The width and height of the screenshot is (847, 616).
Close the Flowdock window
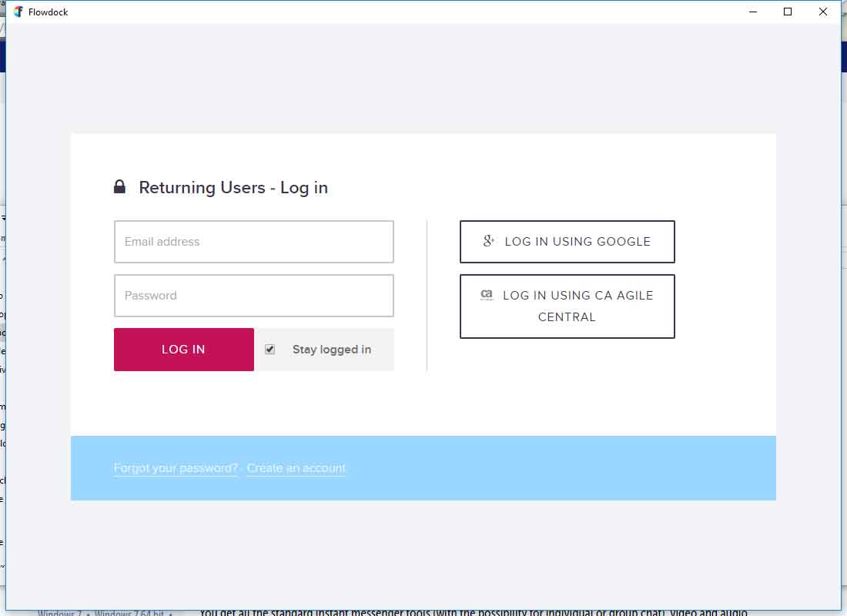click(823, 12)
